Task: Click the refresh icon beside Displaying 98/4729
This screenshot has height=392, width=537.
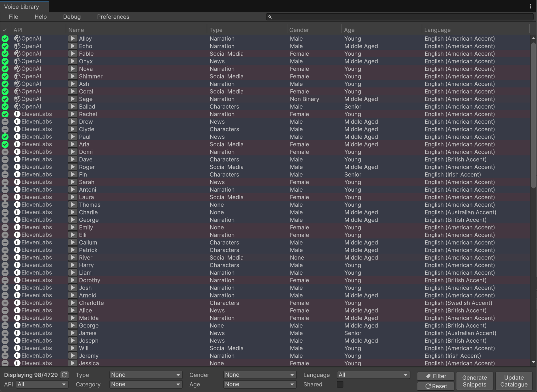Action: (65, 375)
